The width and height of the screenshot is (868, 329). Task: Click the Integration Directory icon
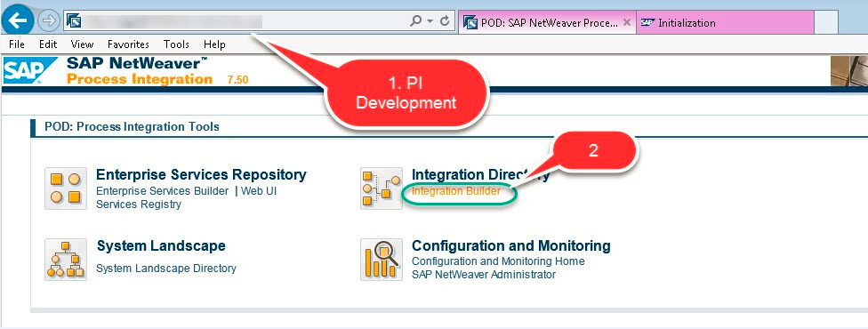pyautogui.click(x=382, y=189)
